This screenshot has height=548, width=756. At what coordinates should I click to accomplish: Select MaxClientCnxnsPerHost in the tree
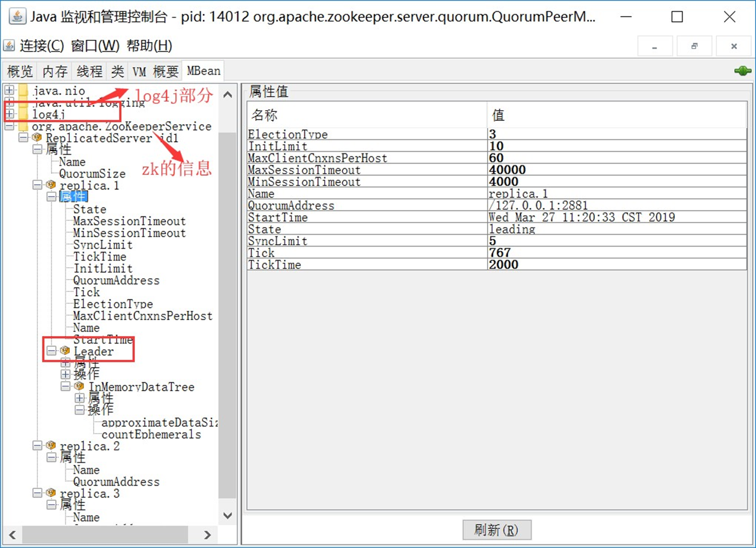pos(142,316)
